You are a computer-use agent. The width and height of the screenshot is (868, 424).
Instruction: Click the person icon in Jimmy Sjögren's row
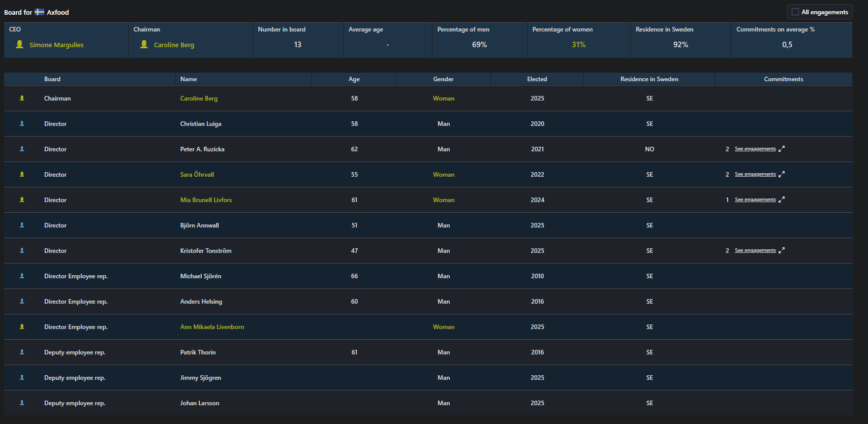point(22,377)
